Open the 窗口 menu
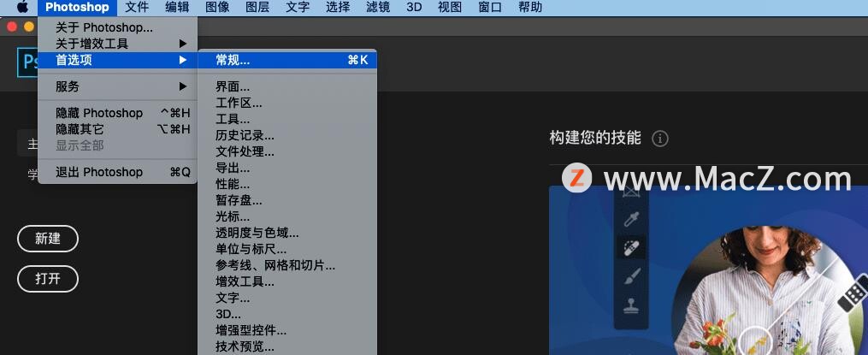 [490, 7]
